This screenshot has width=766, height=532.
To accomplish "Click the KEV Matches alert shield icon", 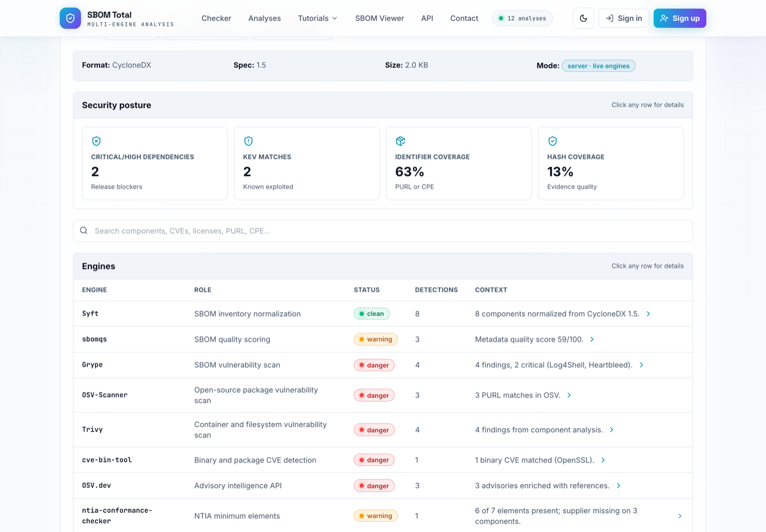I will 248,141.
